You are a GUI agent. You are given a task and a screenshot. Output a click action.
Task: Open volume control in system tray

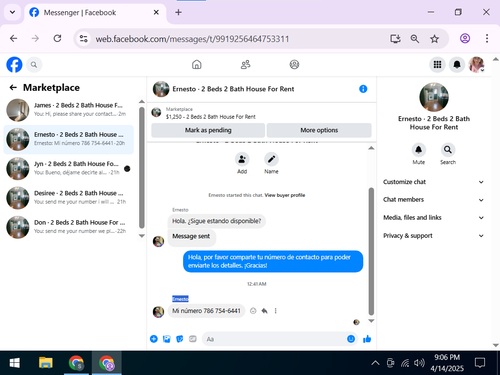tap(419, 363)
